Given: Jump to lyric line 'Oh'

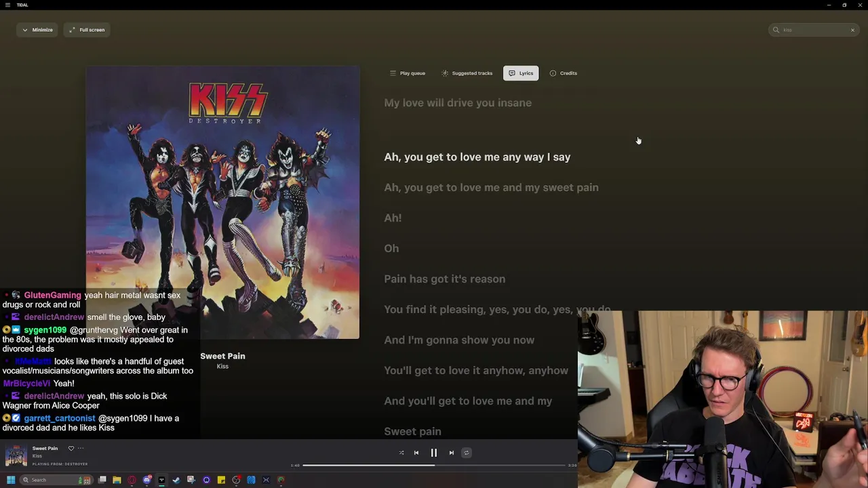Looking at the screenshot, I should [391, 249].
